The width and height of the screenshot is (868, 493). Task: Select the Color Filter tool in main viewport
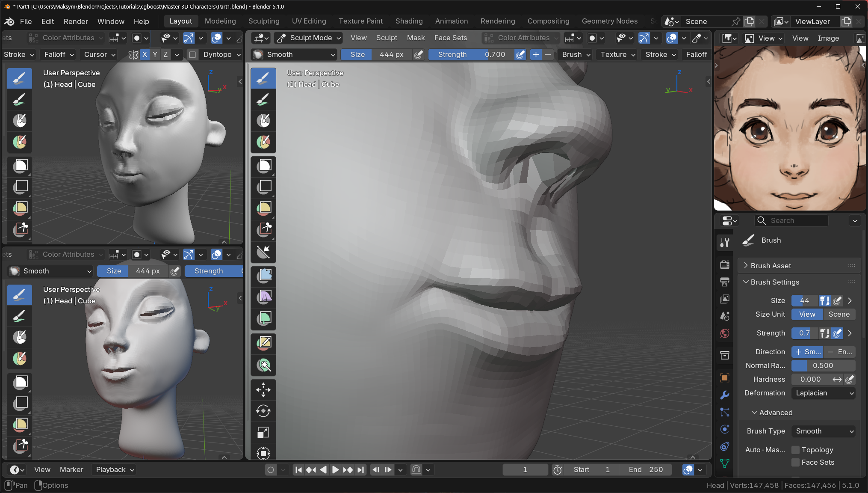tap(263, 318)
